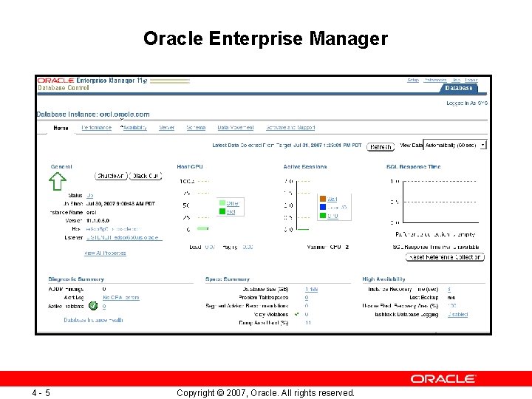The width and height of the screenshot is (532, 399).
Task: Click the Problem Tablespaces count link
Action: point(307,298)
